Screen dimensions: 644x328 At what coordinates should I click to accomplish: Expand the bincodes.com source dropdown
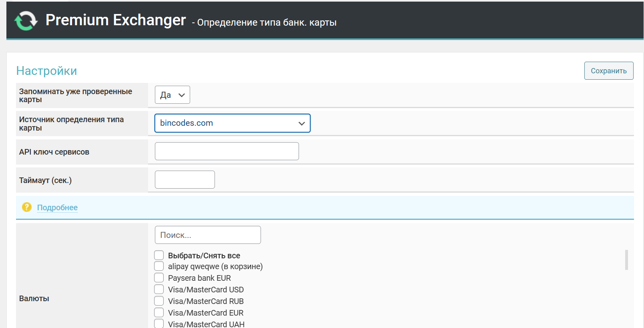point(232,123)
